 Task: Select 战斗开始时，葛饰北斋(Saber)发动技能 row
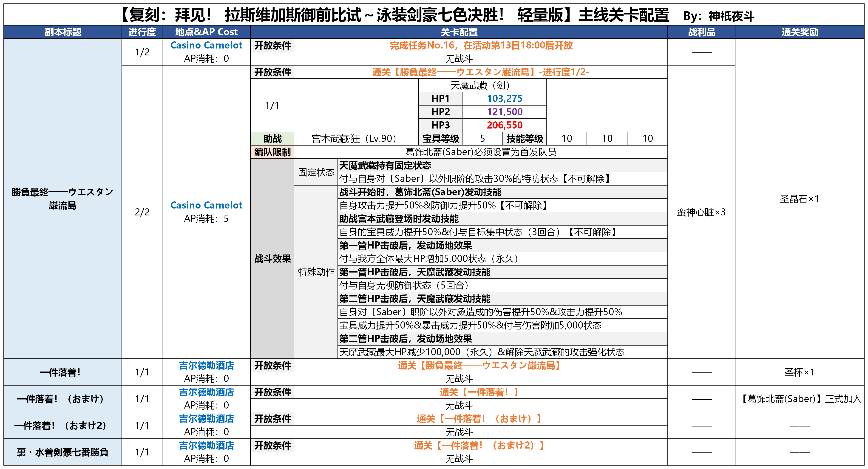(503, 192)
